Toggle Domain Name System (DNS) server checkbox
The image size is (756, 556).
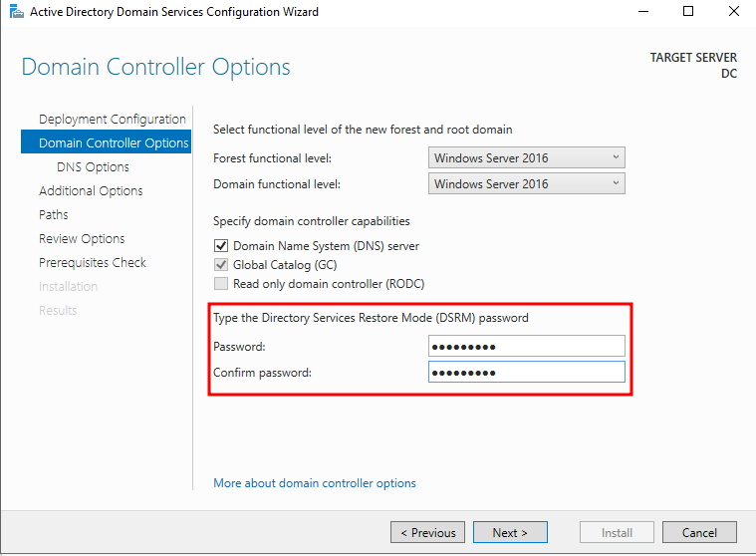[221, 246]
